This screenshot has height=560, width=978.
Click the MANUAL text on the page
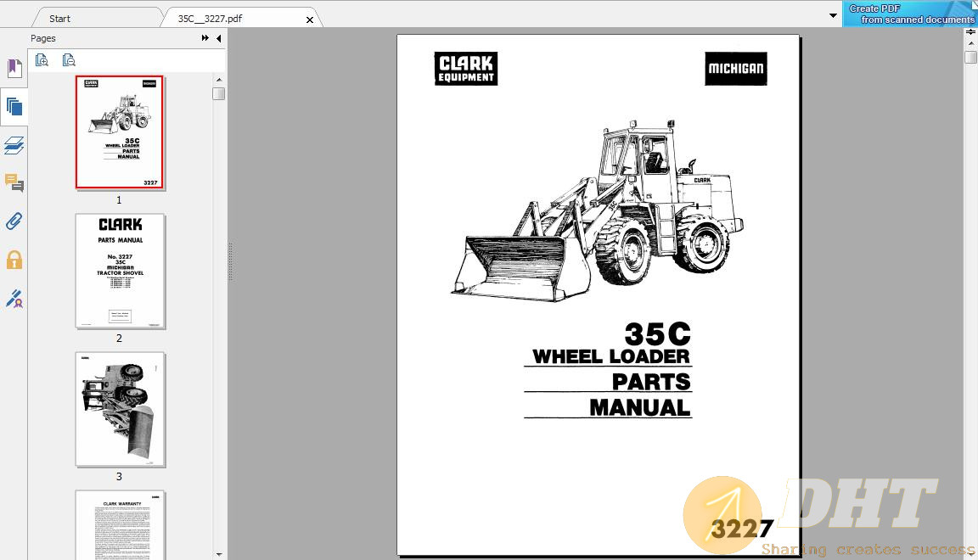[640, 408]
